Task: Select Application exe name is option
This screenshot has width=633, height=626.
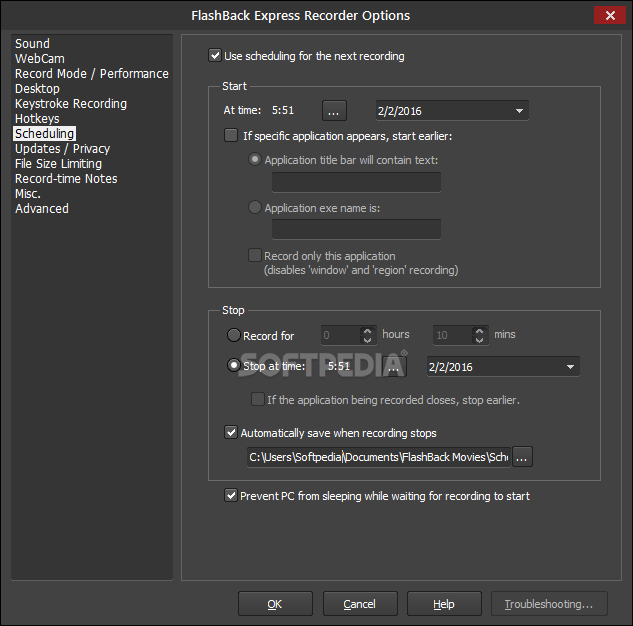Action: (255, 207)
